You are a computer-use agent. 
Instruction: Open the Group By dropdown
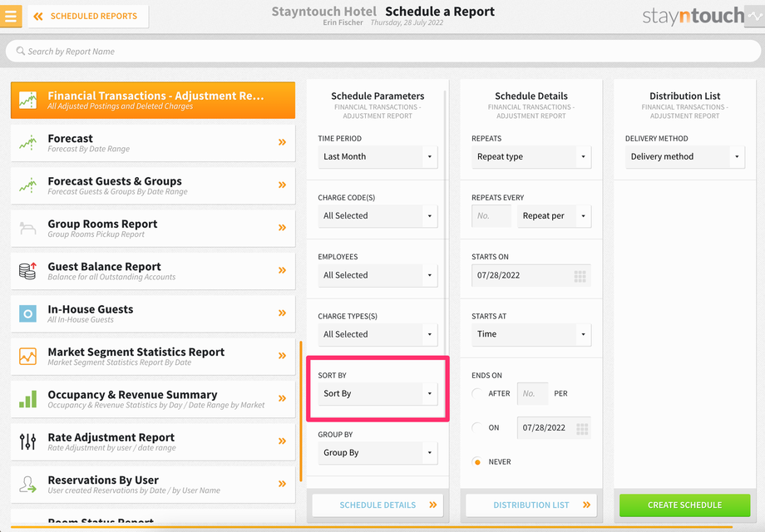click(378, 452)
